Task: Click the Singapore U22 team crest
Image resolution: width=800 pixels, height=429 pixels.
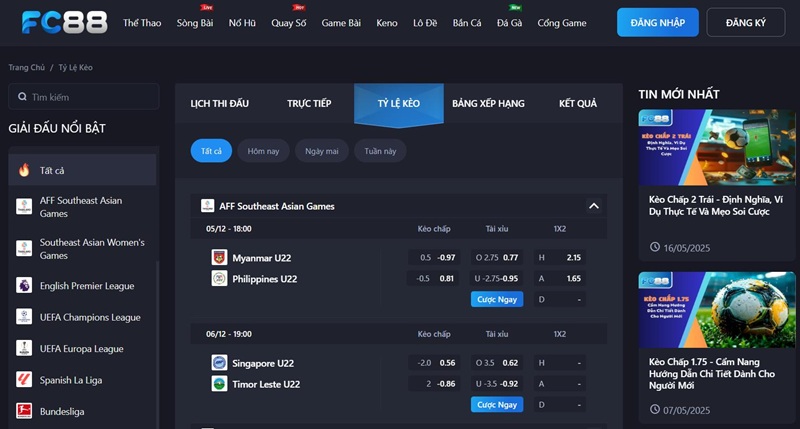Action: coord(219,363)
